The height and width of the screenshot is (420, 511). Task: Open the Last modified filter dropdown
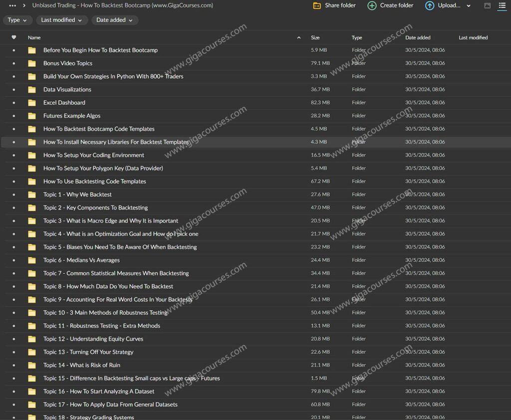click(62, 20)
